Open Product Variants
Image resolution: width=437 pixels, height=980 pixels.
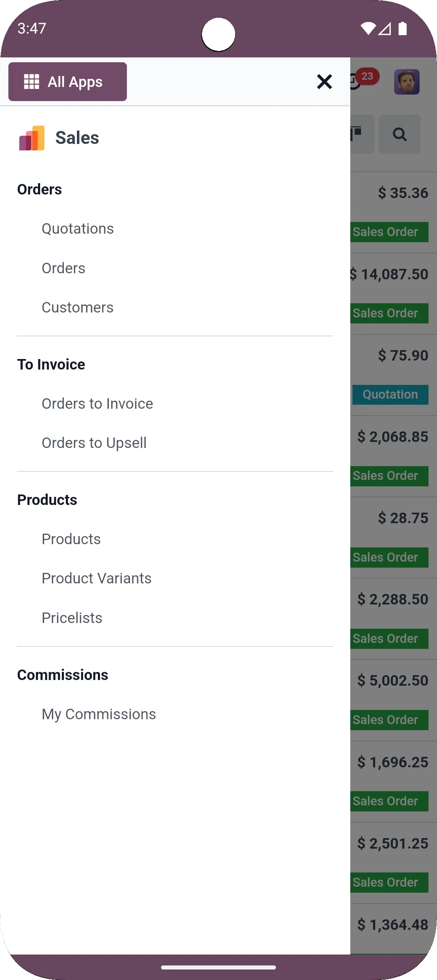point(96,578)
